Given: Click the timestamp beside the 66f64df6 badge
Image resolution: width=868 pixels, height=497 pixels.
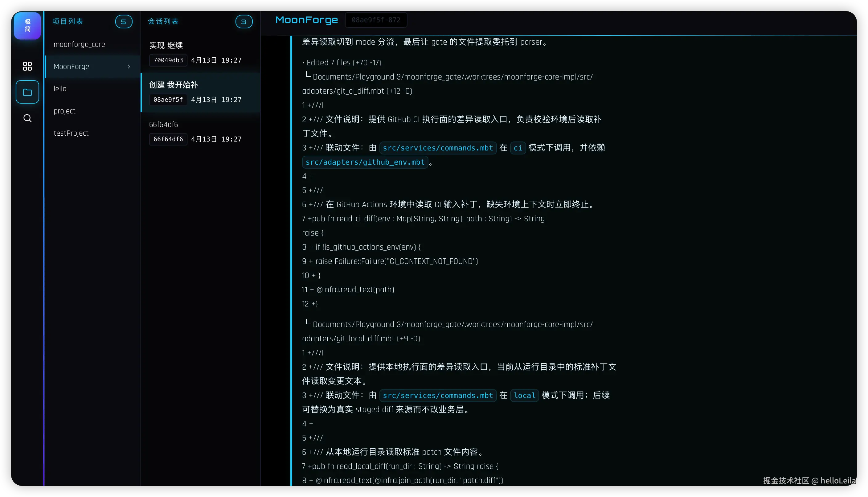Looking at the screenshot, I should [x=216, y=139].
